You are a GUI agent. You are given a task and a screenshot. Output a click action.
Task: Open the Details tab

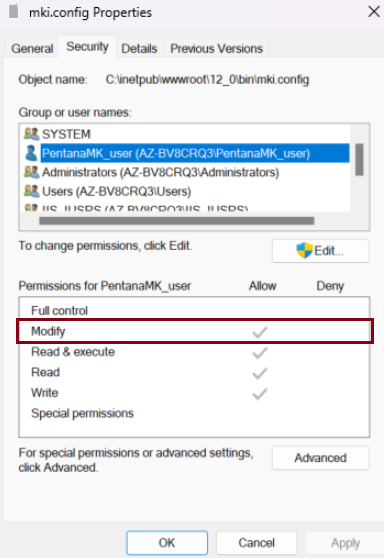139,48
